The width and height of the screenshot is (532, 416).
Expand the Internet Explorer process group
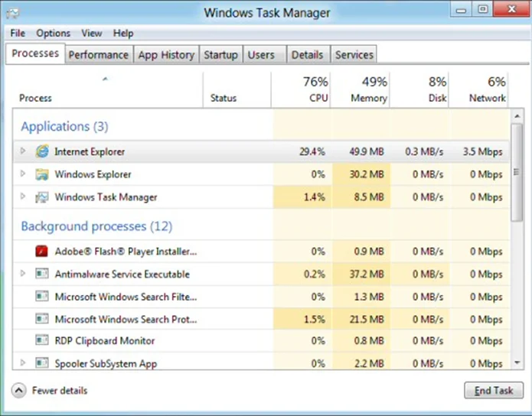[x=23, y=151]
